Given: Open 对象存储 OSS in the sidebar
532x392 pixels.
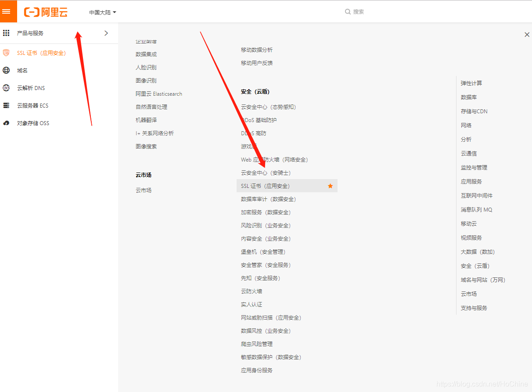Looking at the screenshot, I should point(33,123).
